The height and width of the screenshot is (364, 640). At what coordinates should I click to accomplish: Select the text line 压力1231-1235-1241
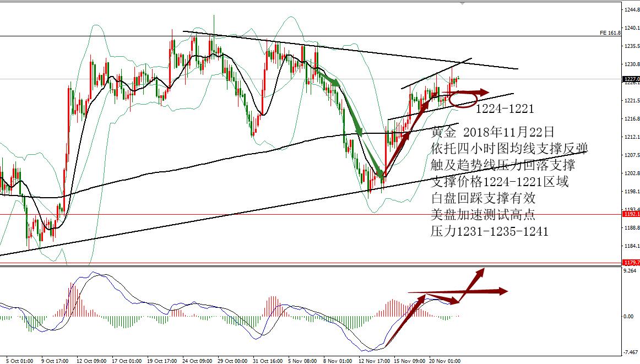click(490, 231)
